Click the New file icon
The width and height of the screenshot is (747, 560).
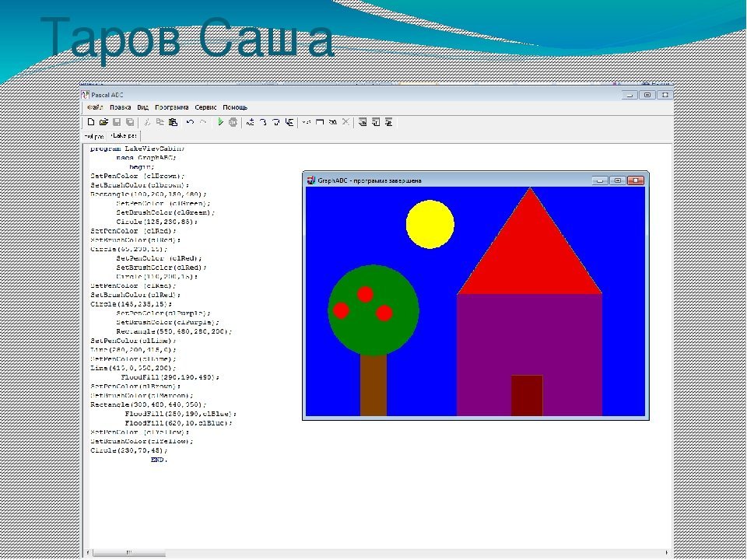pyautogui.click(x=91, y=122)
